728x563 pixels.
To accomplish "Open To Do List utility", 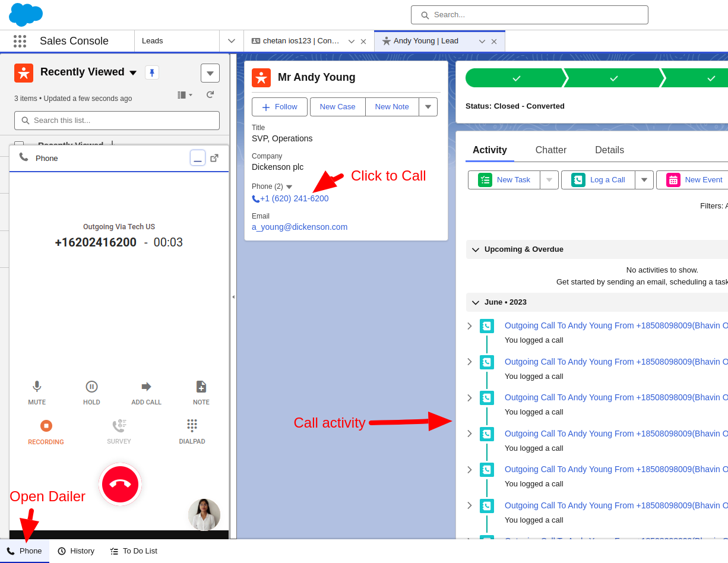I will point(134,551).
